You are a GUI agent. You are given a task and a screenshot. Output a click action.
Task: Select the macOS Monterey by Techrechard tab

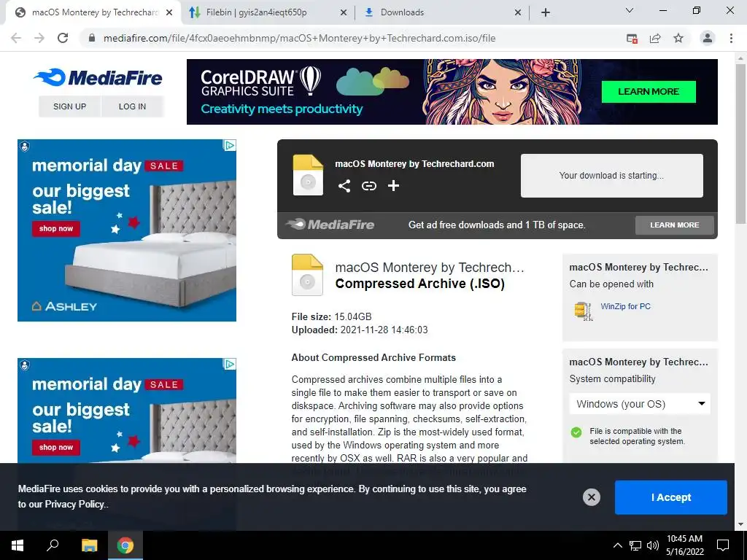click(x=93, y=12)
